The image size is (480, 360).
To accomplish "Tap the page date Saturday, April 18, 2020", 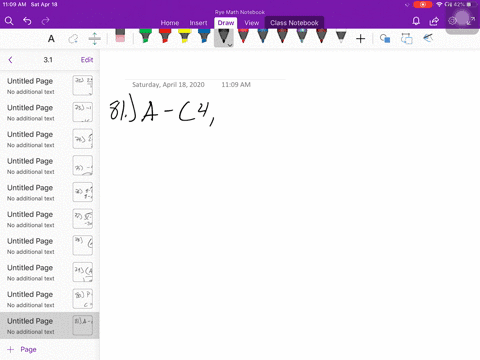I will pos(168,85).
